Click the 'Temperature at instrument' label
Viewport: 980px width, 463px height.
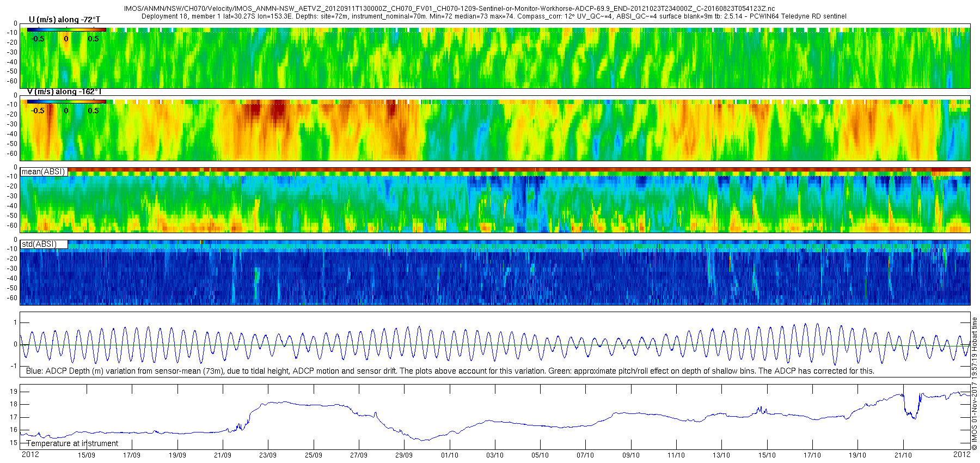pos(72,443)
